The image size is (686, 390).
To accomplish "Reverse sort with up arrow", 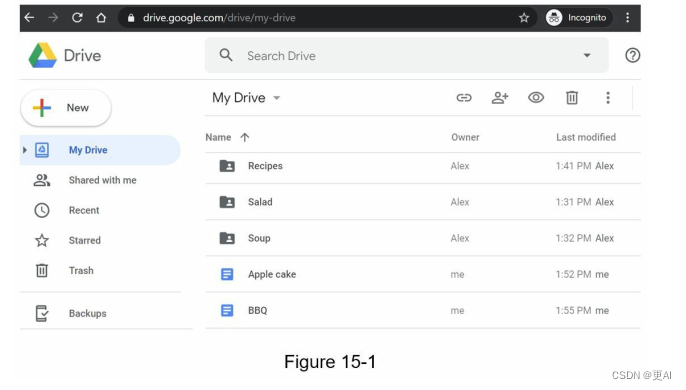I will pyautogui.click(x=245, y=137).
